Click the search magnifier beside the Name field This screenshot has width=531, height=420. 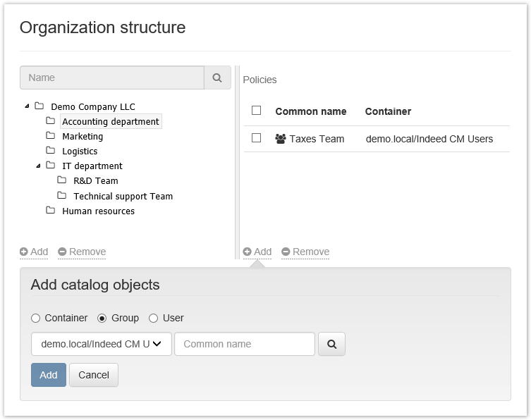click(217, 78)
